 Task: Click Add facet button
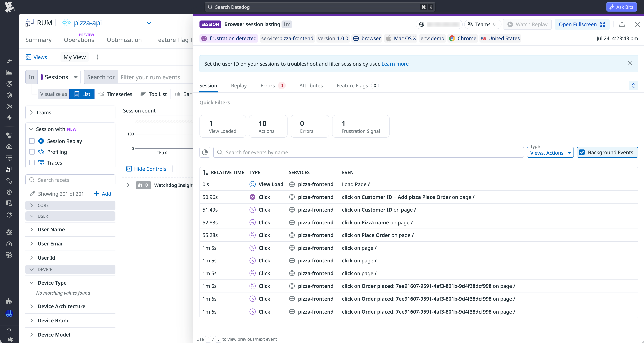pos(102,194)
